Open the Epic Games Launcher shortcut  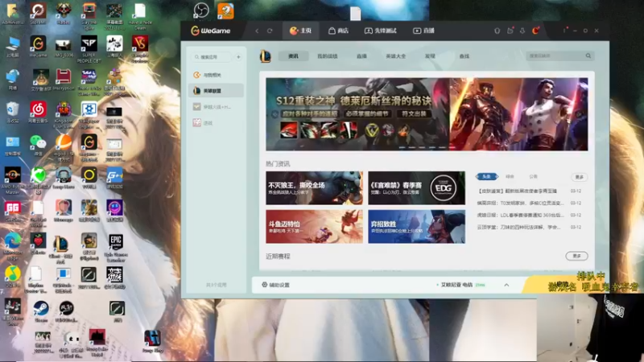click(115, 248)
